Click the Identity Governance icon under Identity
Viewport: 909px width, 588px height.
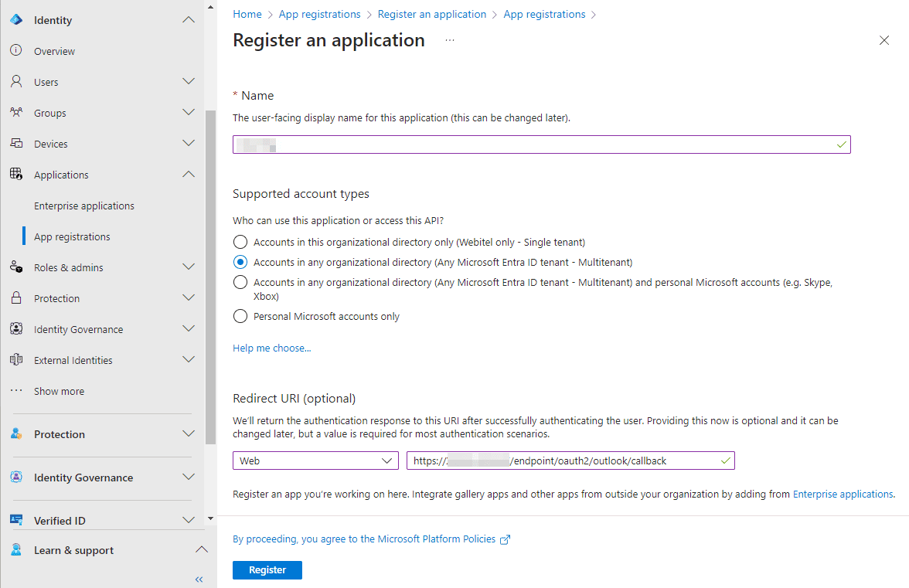coord(16,328)
